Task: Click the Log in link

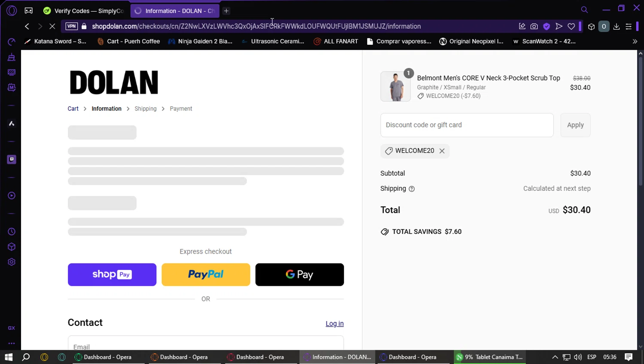Action: [x=334, y=324]
